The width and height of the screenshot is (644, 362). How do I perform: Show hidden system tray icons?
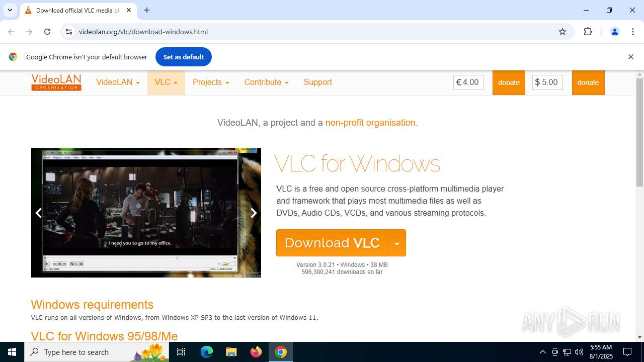click(x=542, y=352)
